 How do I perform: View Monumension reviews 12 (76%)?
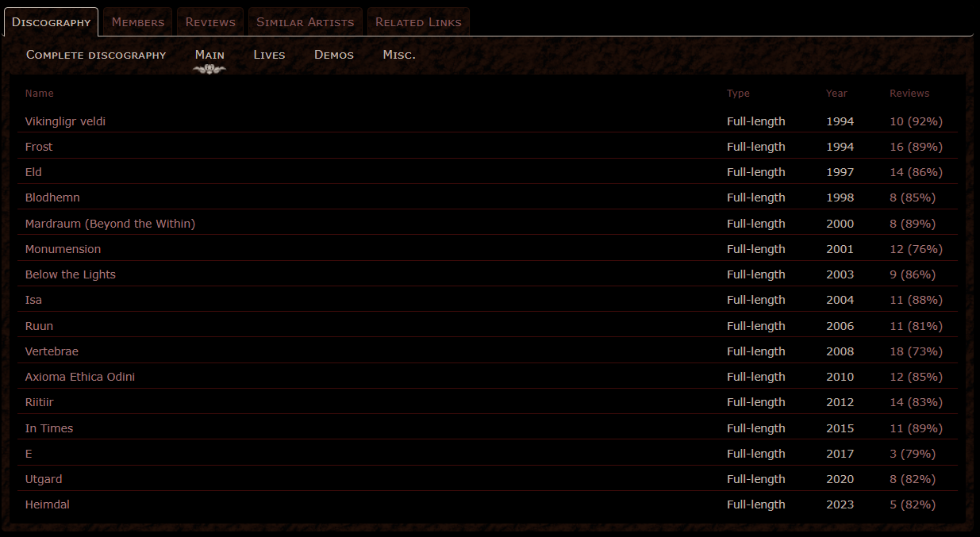click(x=916, y=249)
